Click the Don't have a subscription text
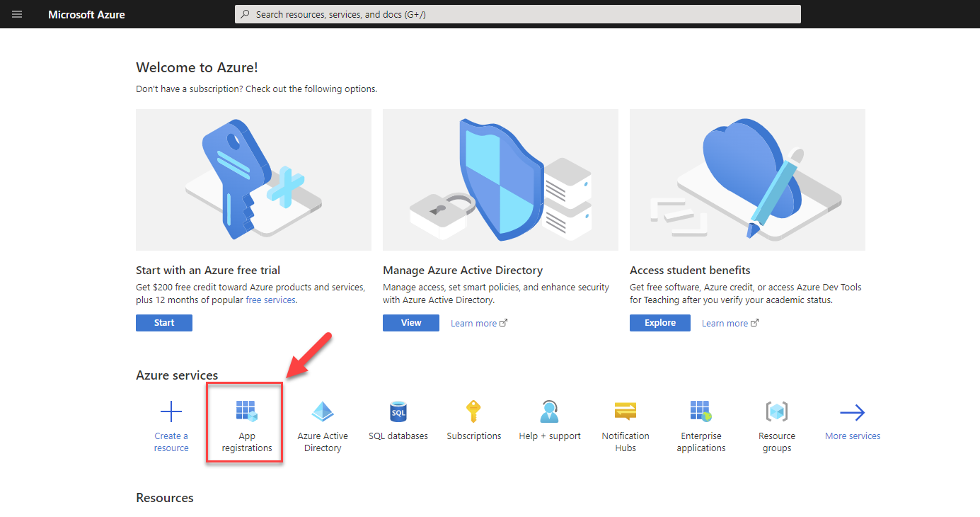Screen dimensions: 980x517 (256, 89)
